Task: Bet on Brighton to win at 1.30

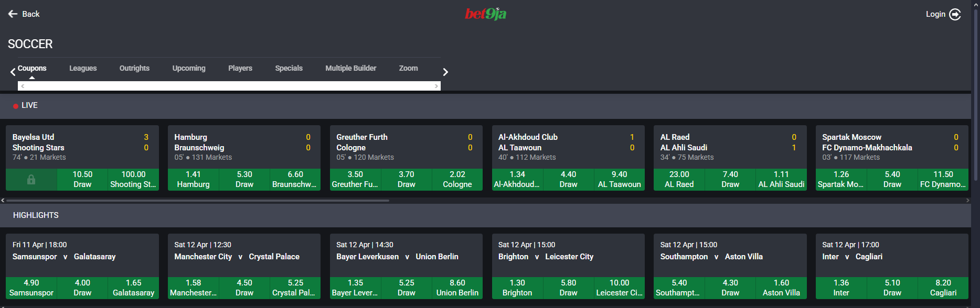Action: [517, 288]
